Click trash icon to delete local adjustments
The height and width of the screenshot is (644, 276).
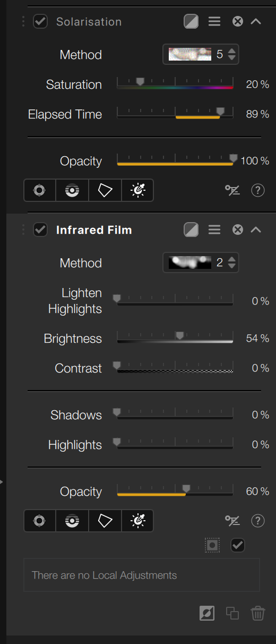tap(258, 613)
